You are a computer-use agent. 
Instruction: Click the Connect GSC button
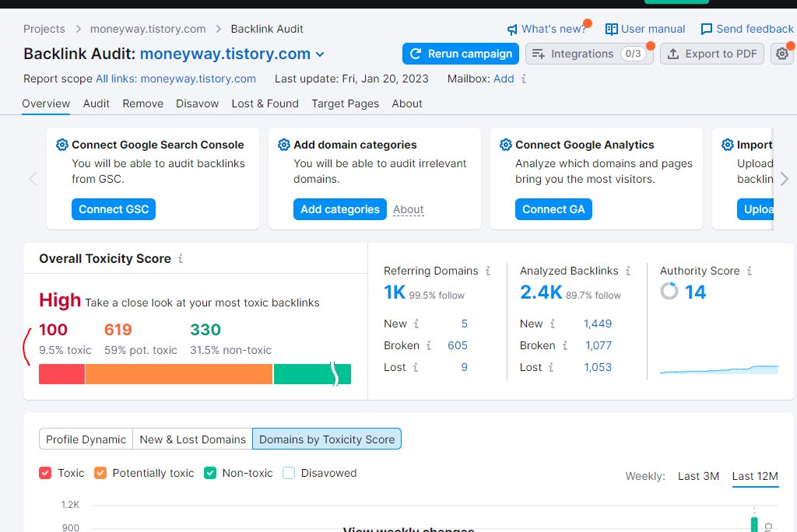[x=114, y=209]
